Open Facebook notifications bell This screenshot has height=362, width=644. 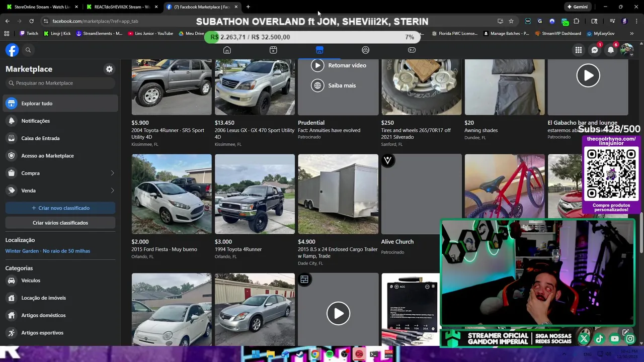[611, 50]
